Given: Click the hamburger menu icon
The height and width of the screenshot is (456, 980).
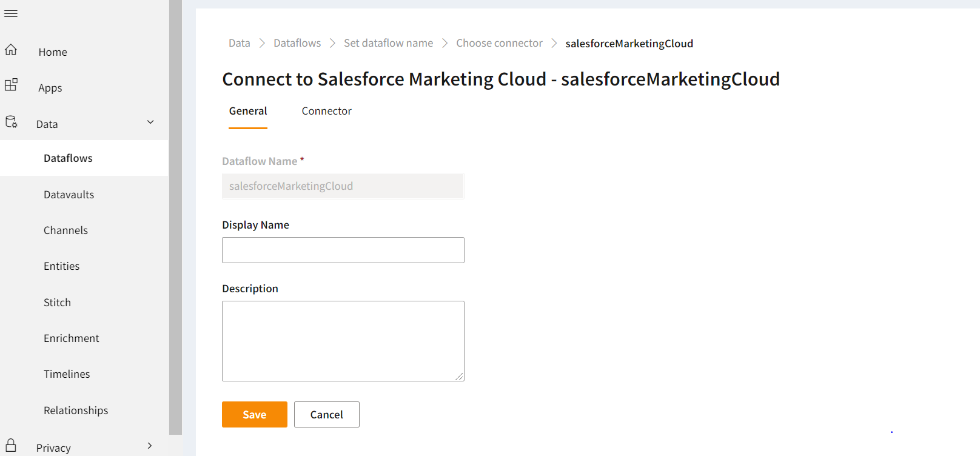Looking at the screenshot, I should point(11,13).
